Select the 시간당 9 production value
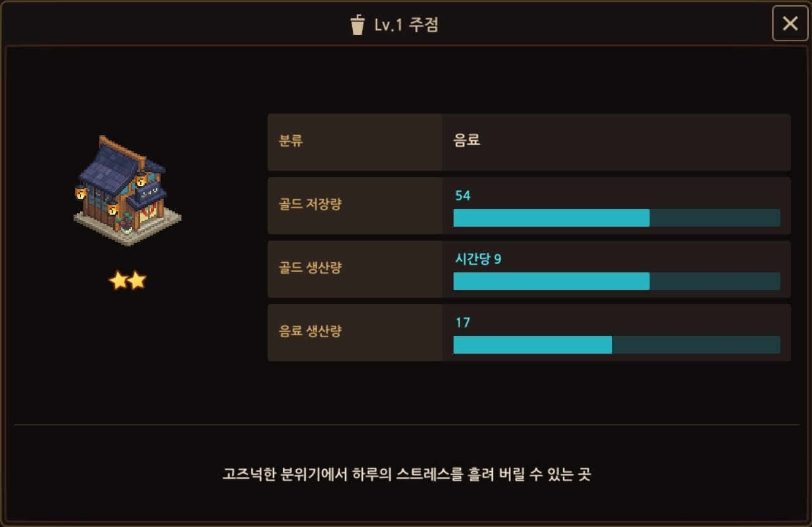 (478, 259)
